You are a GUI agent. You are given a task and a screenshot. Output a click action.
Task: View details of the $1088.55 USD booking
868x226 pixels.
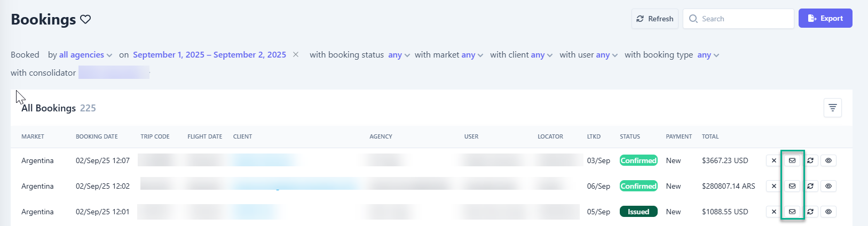click(x=828, y=212)
